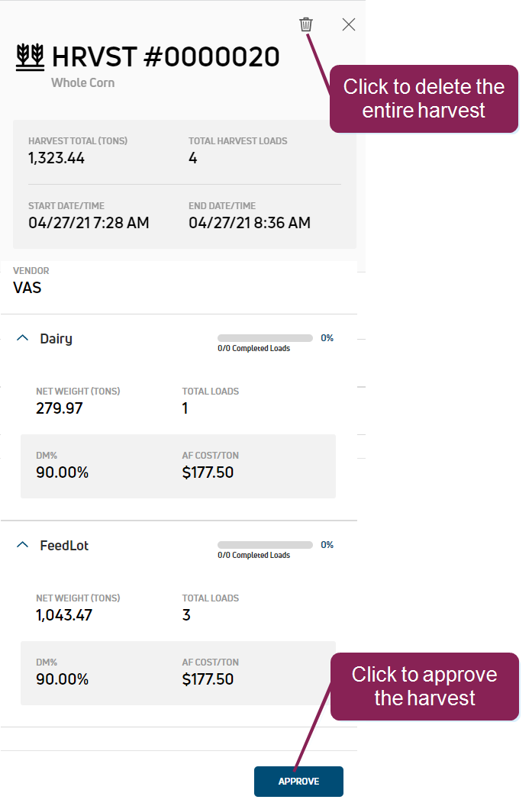Image resolution: width=532 pixels, height=806 pixels.
Task: Select the FeedLot section header label
Action: (x=65, y=546)
